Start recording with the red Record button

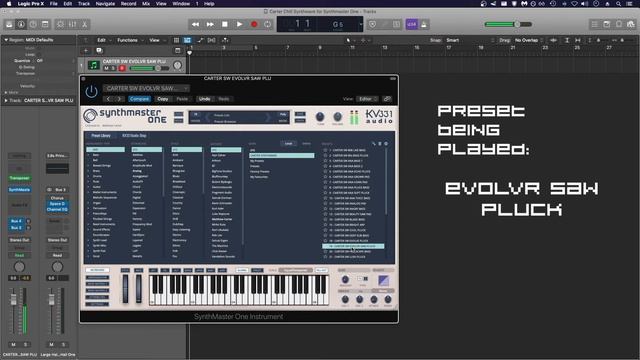(x=254, y=24)
